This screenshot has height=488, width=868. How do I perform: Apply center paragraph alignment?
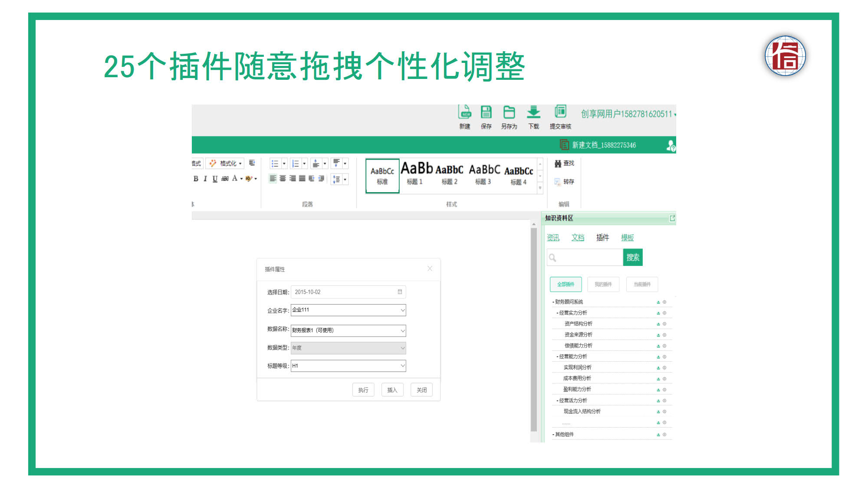click(x=283, y=179)
